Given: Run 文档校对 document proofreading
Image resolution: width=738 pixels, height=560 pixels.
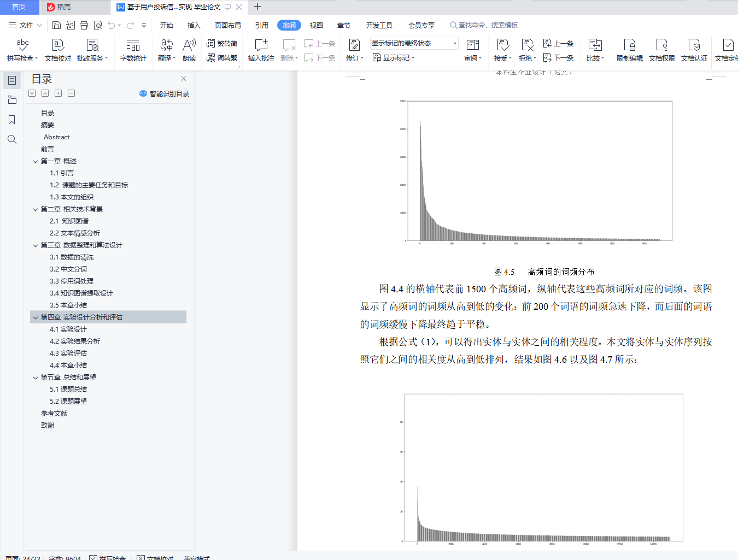Looking at the screenshot, I should pyautogui.click(x=58, y=50).
